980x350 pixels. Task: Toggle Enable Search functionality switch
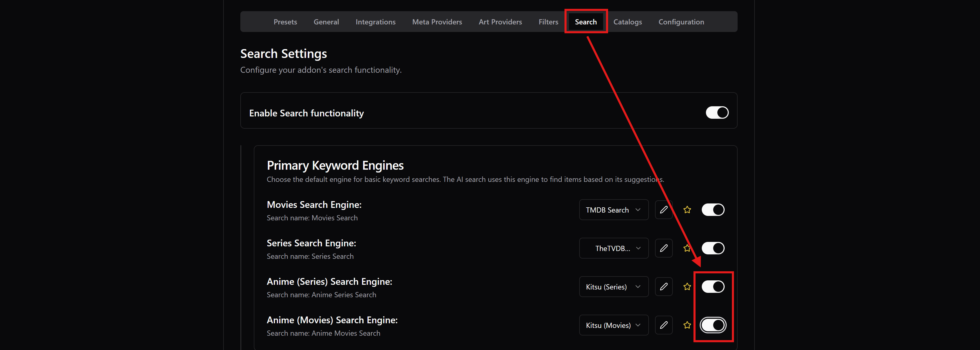(x=717, y=113)
